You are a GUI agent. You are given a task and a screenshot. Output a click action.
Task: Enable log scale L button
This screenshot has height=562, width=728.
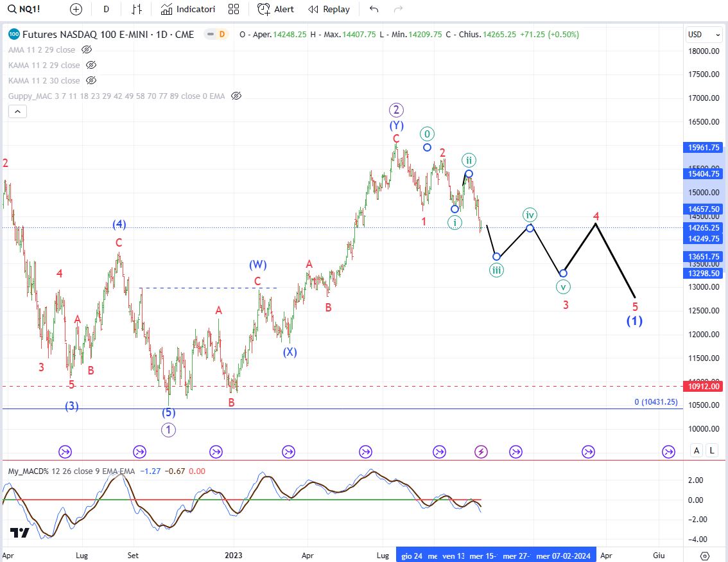(712, 450)
